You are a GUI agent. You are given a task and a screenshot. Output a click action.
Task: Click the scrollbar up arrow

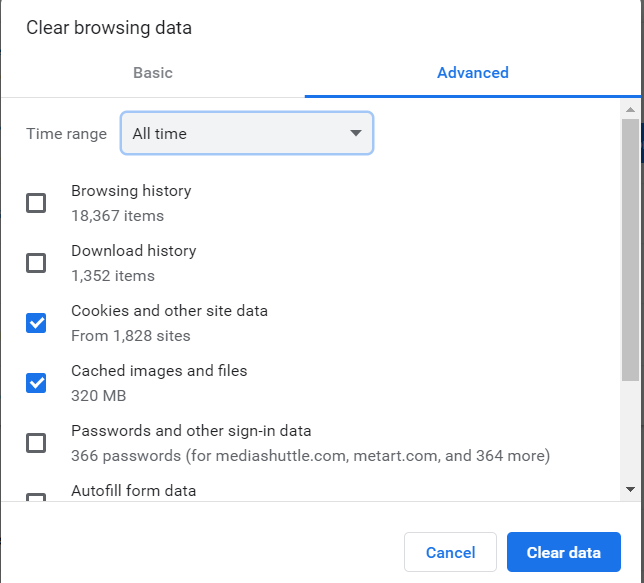pos(630,110)
